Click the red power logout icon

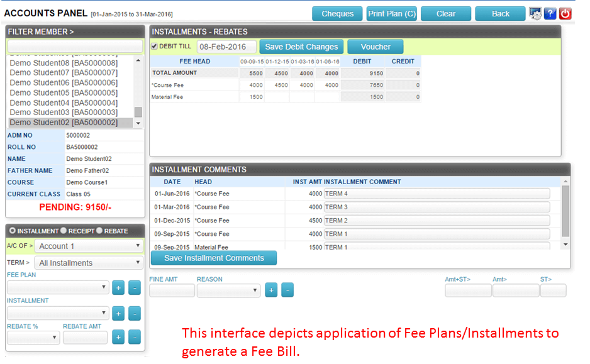565,13
